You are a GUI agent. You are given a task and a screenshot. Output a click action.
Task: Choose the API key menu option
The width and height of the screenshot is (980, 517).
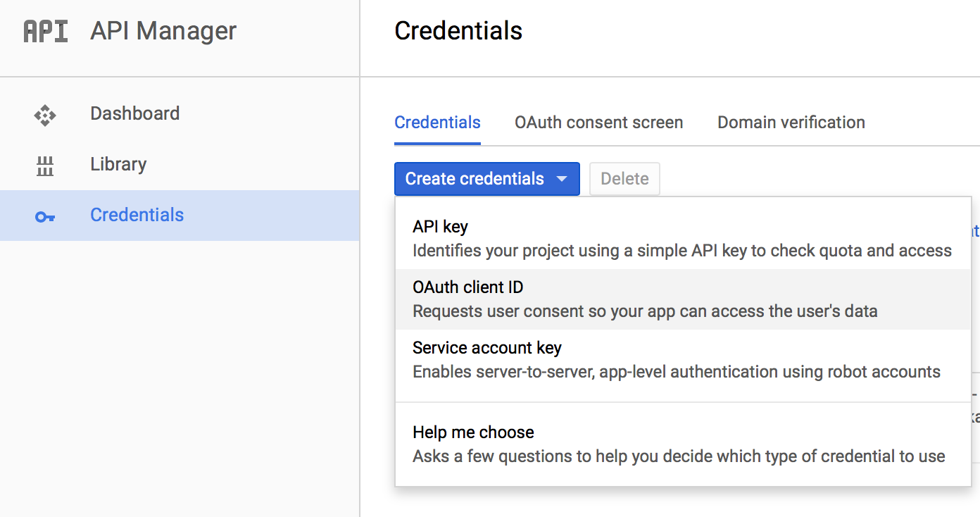tap(440, 227)
